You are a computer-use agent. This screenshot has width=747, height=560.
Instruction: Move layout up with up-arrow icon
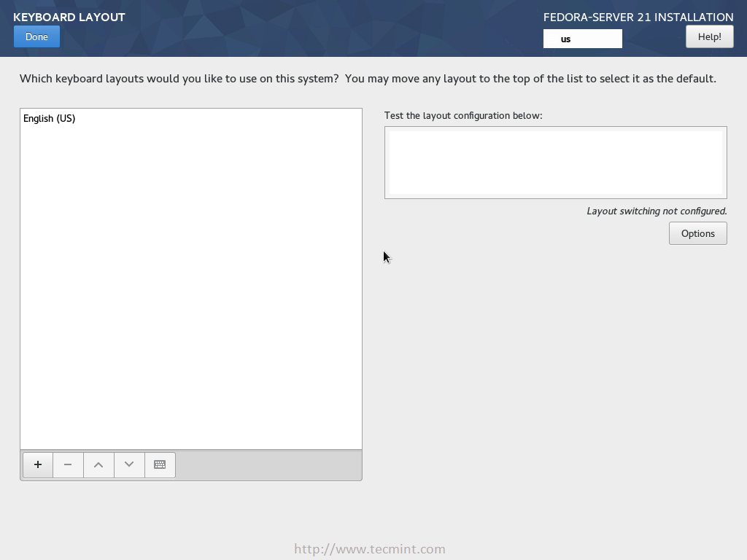[98, 464]
